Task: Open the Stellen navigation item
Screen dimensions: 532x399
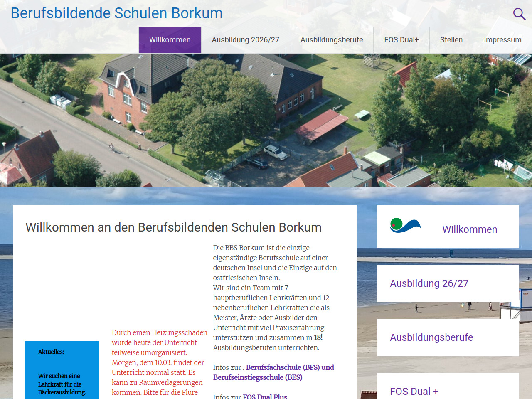Action: click(x=451, y=40)
